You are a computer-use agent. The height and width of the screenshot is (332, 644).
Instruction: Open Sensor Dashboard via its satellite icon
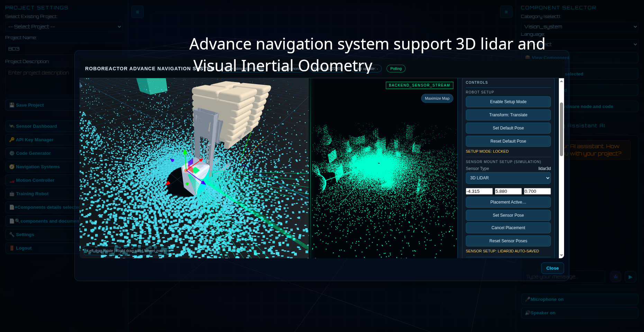12,126
